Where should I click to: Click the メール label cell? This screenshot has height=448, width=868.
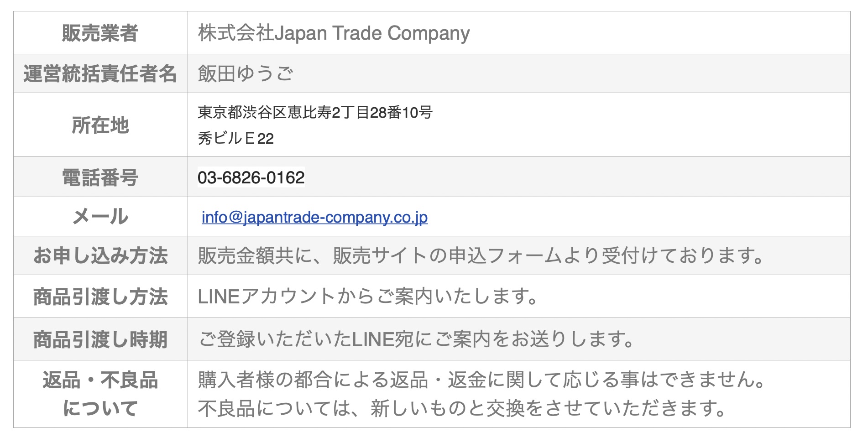100,217
